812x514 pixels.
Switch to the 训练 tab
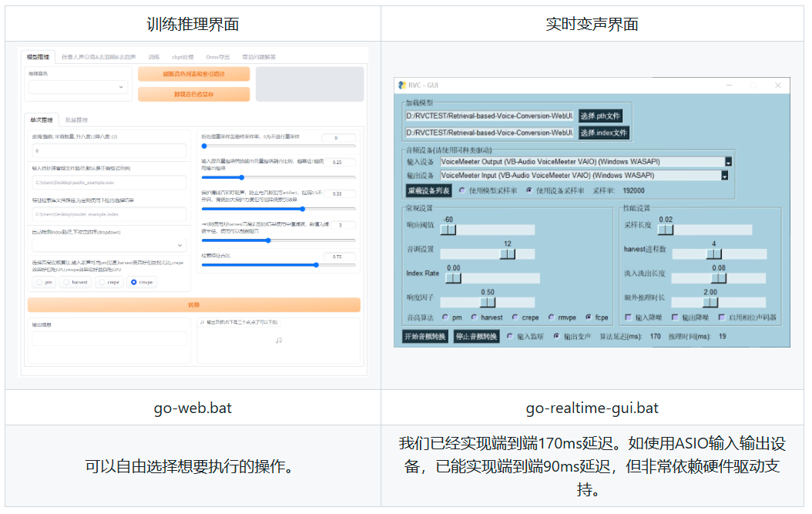154,57
